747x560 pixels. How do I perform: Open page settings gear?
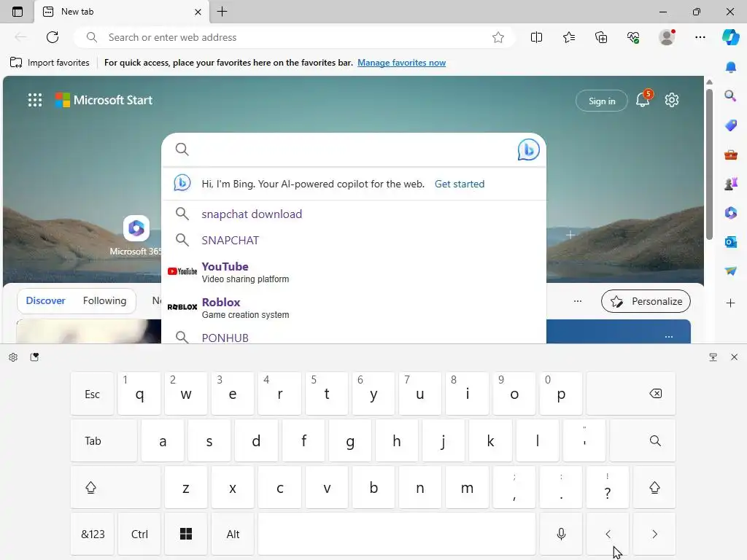point(672,100)
